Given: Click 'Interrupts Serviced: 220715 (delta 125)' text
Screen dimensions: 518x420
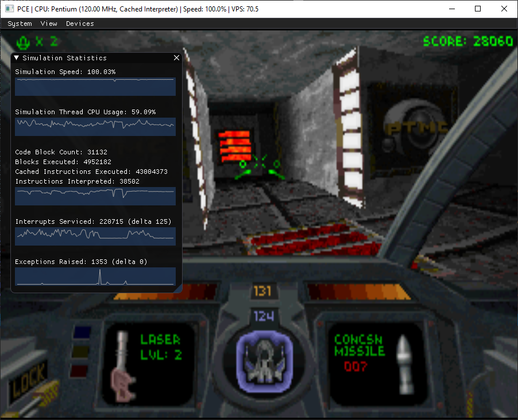Looking at the screenshot, I should pyautogui.click(x=94, y=221).
